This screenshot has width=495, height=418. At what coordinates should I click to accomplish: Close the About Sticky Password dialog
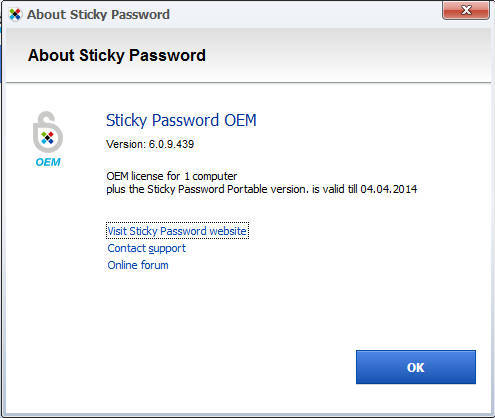466,10
